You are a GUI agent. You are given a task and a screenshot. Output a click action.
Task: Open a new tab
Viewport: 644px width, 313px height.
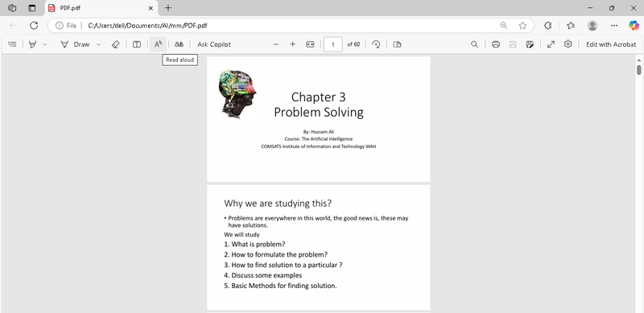click(x=168, y=8)
